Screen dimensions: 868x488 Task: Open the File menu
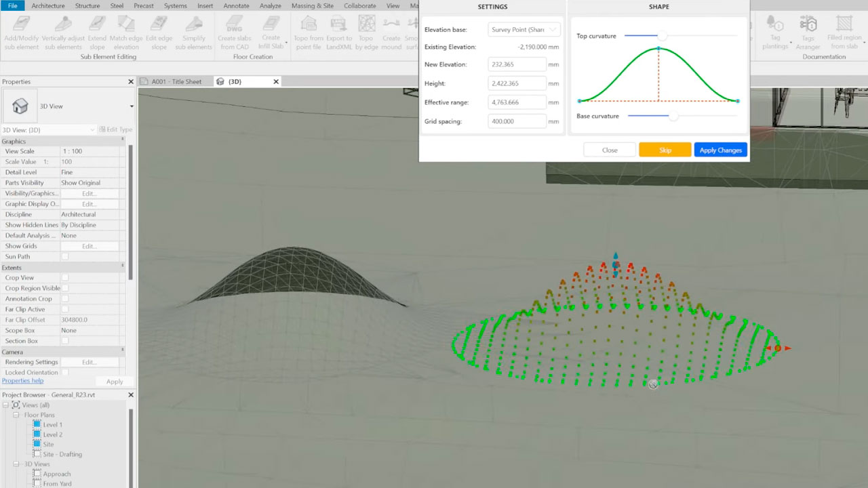point(13,5)
